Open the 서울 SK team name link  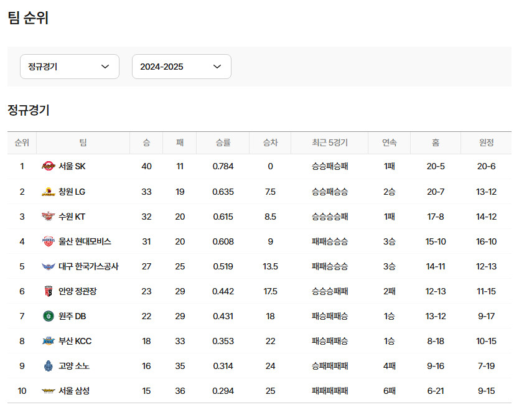72,166
